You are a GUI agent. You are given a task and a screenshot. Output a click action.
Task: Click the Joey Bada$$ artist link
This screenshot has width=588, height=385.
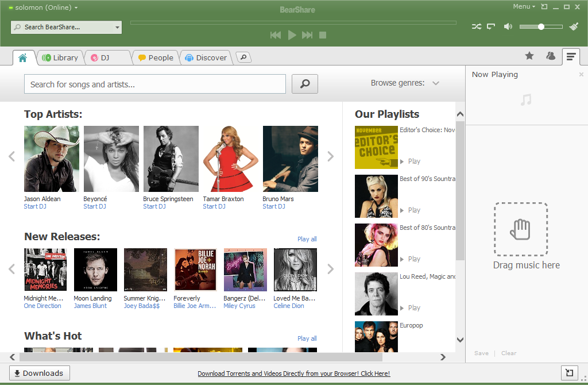[x=142, y=306]
